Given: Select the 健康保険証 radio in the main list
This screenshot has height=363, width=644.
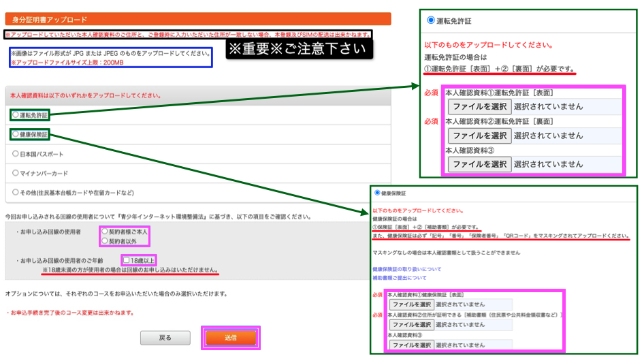Looking at the screenshot, I should coord(15,134).
